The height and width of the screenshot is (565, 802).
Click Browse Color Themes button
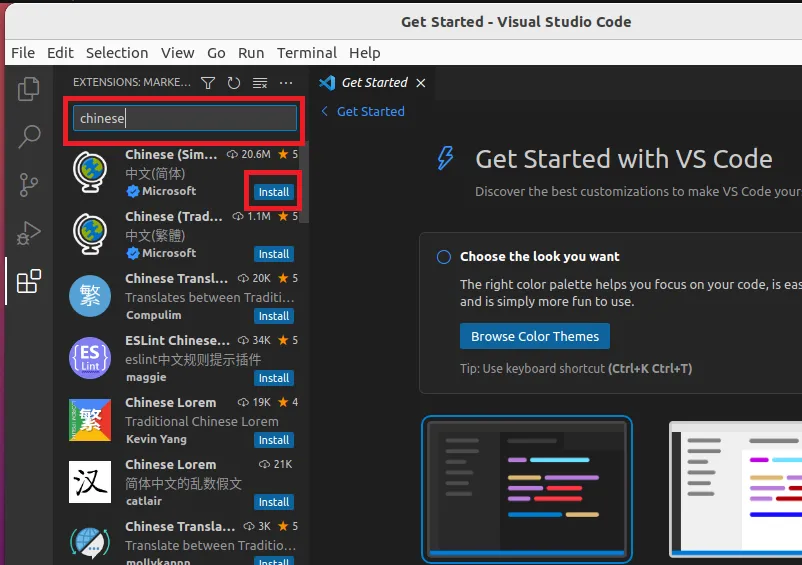(534, 336)
